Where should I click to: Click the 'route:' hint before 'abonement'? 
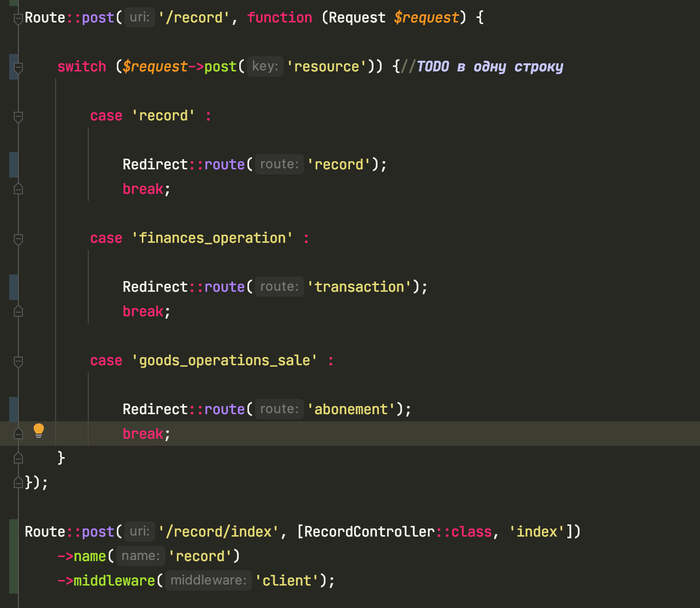(x=279, y=410)
